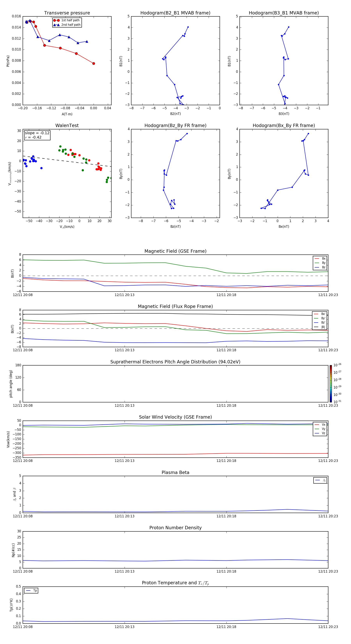This screenshot has height=644, width=351.
Task: Click the Suprathermal Electrons Pitch Angle Distribution title
Action: [175, 362]
